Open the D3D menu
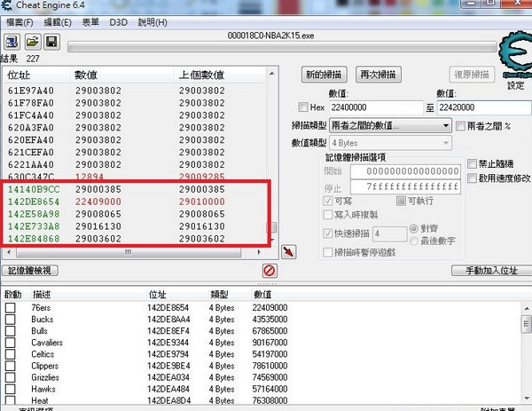Image resolution: width=532 pixels, height=411 pixels. point(118,21)
